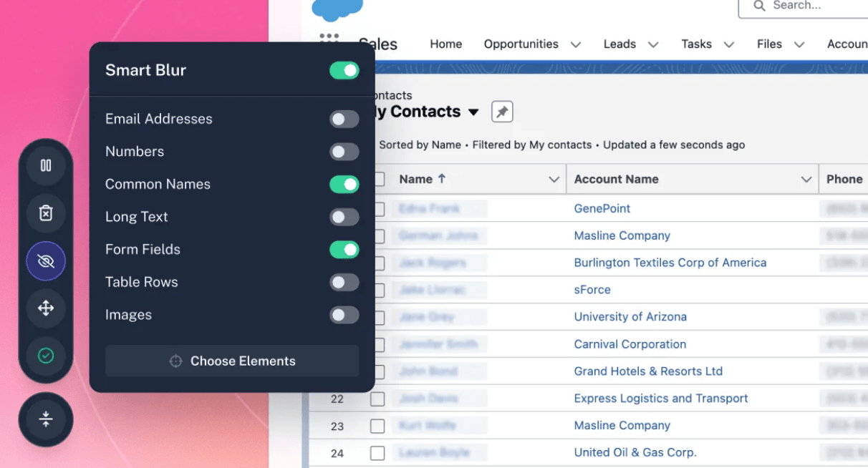This screenshot has width=868, height=468.
Task: Go to the Tasks tab
Action: tap(697, 44)
